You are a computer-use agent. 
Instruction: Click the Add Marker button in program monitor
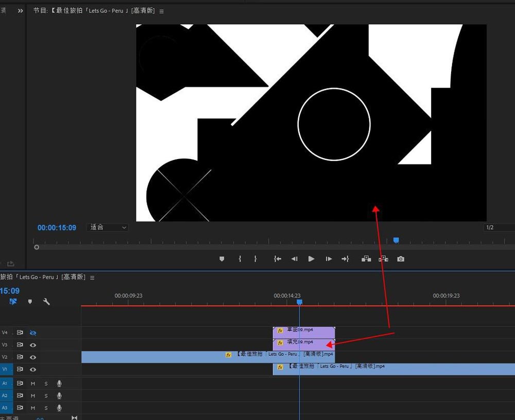click(222, 259)
